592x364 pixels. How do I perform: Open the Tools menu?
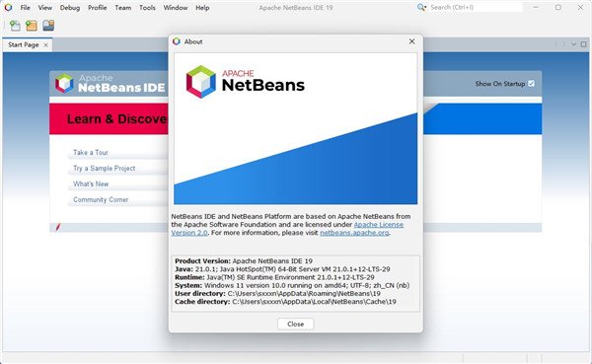point(147,8)
